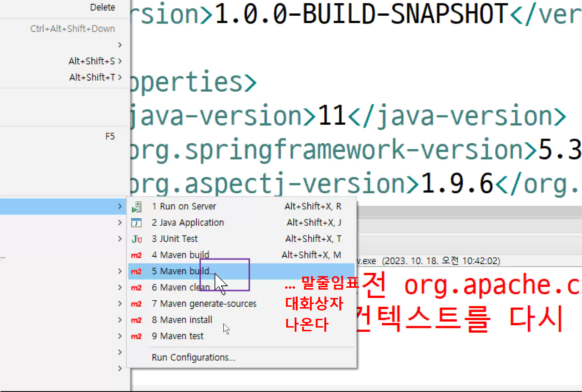Click the java-version value '11'
582x392 pixels.
pos(332,116)
